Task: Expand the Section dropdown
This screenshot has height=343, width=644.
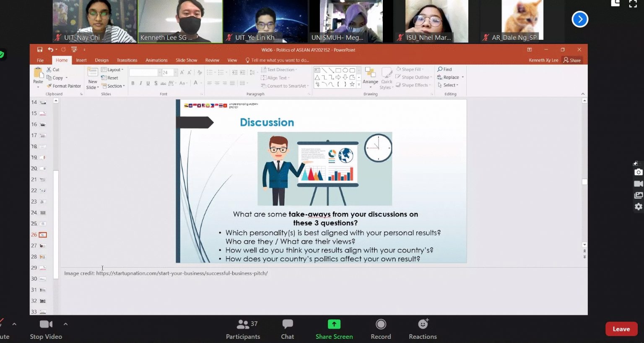Action: [114, 86]
